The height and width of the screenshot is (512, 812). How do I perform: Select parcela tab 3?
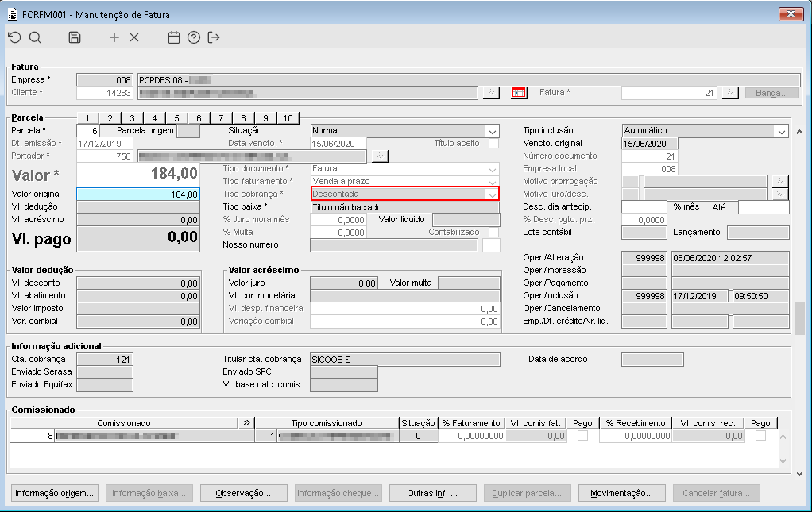pos(132,118)
